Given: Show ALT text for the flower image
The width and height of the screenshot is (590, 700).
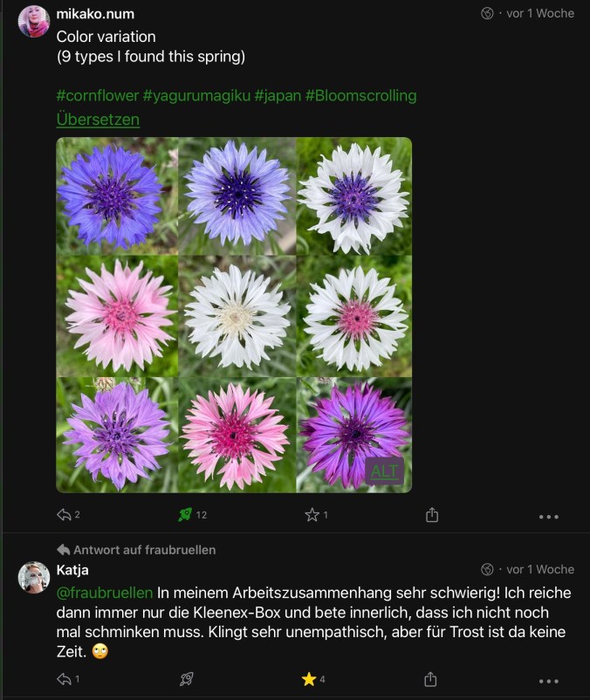Looking at the screenshot, I should 384,471.
